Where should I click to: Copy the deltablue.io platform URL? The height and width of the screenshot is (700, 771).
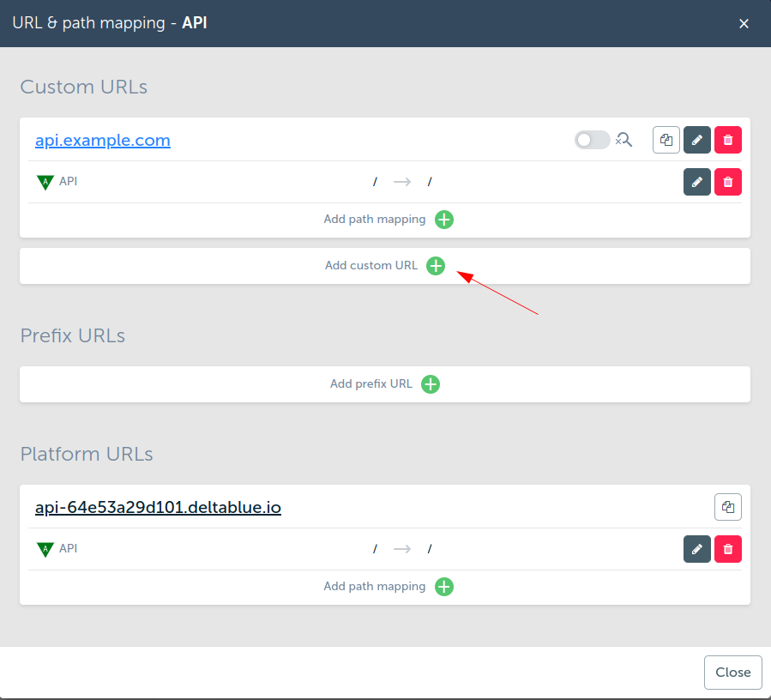click(x=728, y=507)
